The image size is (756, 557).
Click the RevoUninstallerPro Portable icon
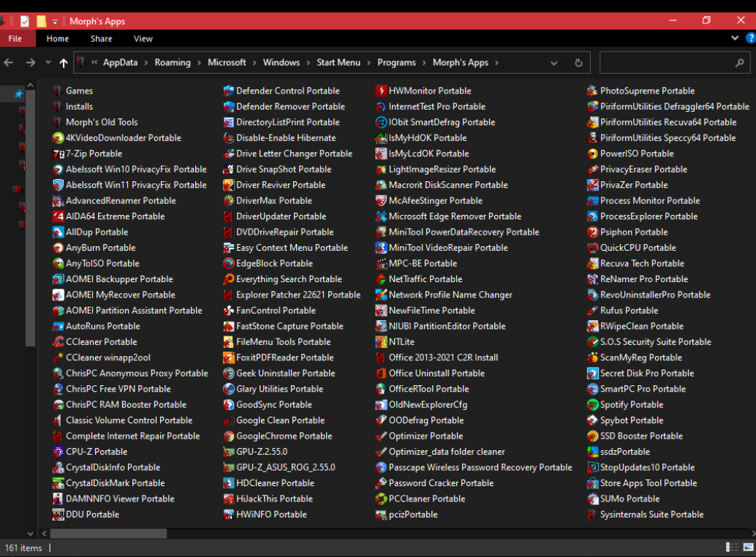pos(592,295)
